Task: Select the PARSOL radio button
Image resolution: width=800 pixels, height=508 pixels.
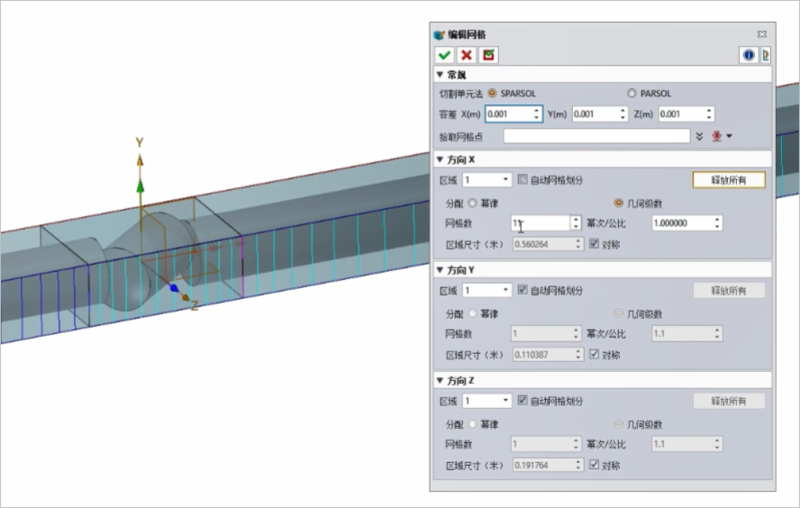Action: (632, 93)
